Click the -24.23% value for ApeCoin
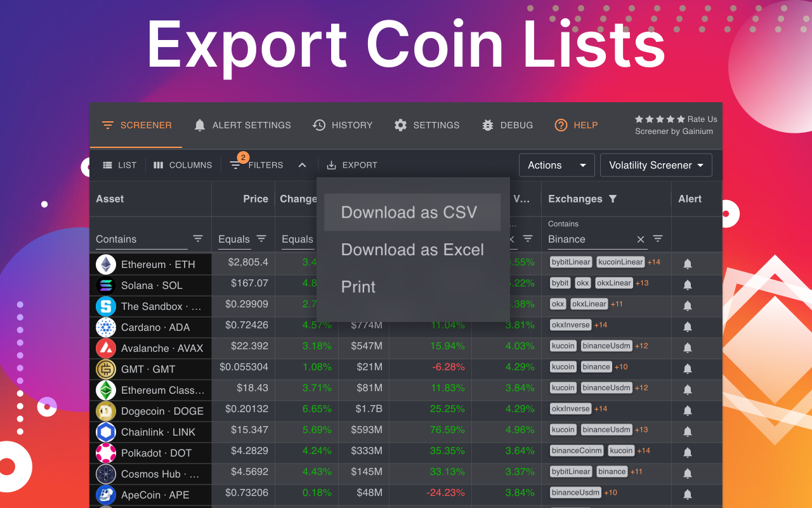 tap(445, 492)
